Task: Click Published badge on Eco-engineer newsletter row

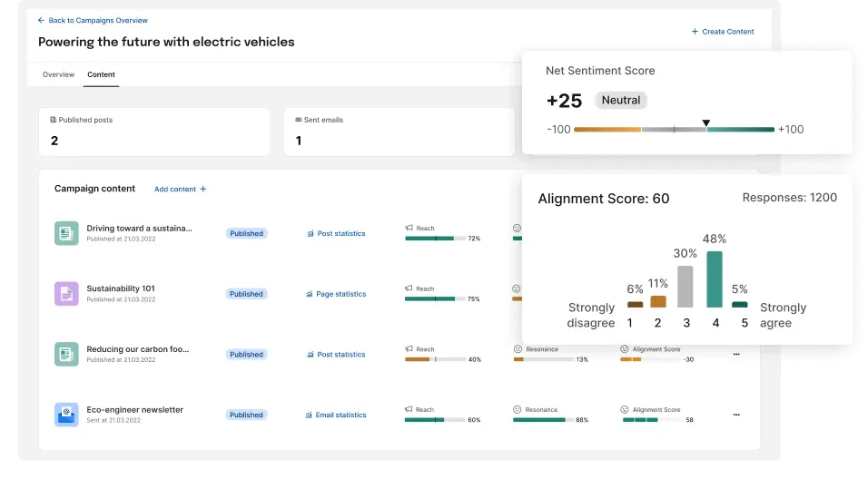Action: coord(246,415)
